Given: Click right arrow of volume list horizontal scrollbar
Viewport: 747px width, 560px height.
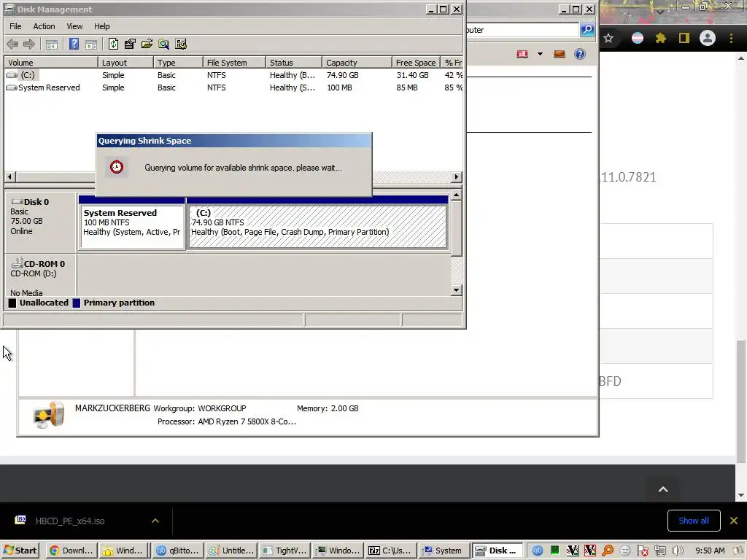Looking at the screenshot, I should point(457,176).
